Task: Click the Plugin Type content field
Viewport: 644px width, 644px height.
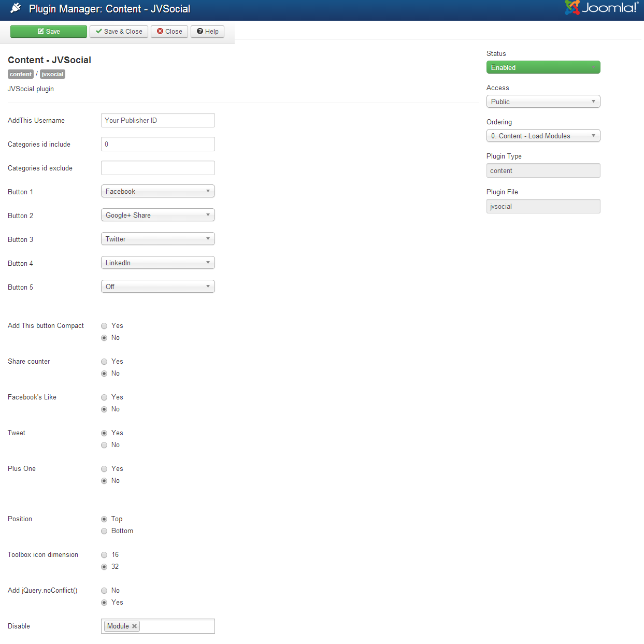Action: click(543, 170)
